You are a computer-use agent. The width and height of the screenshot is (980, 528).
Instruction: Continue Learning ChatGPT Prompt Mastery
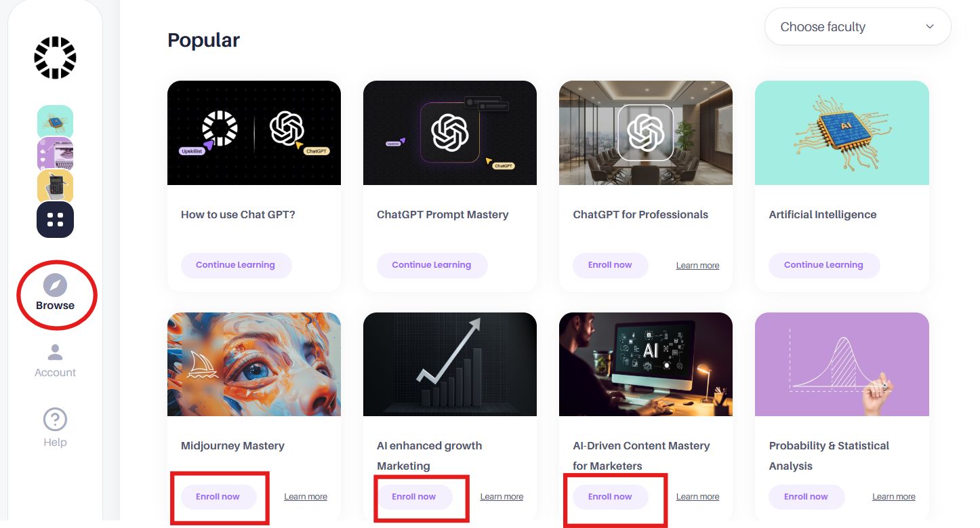(x=432, y=265)
